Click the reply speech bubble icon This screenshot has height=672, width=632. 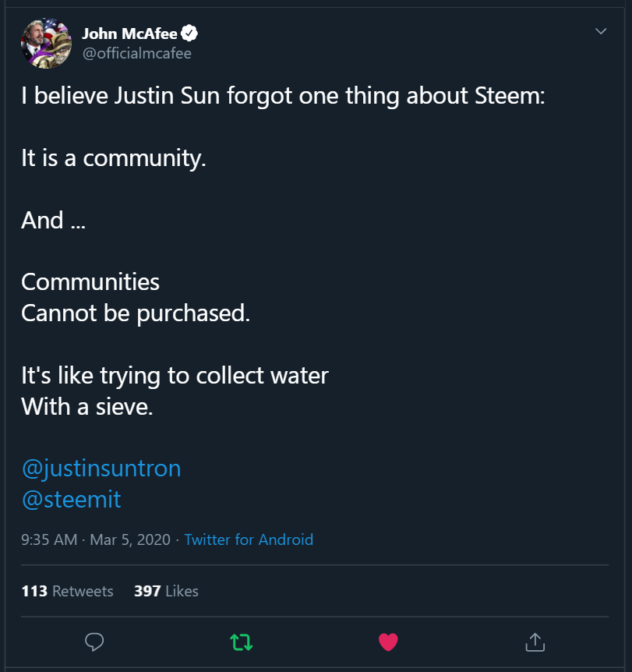[x=95, y=642]
